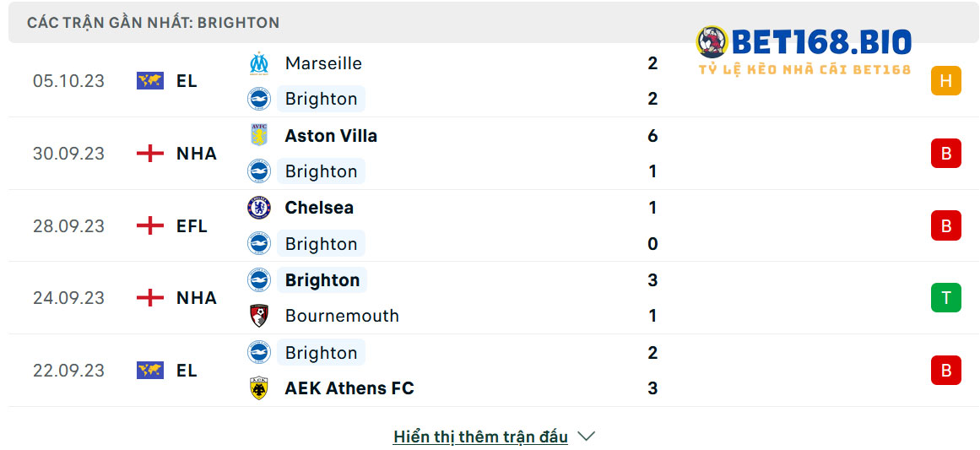980x450 pixels.
Task: Open the AEK Athens FC team link
Action: (349, 388)
